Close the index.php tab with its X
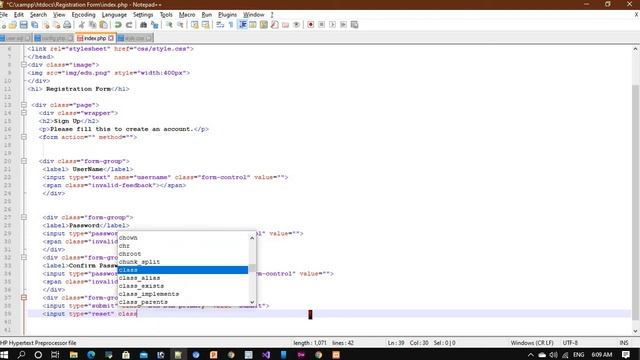 click(x=111, y=38)
